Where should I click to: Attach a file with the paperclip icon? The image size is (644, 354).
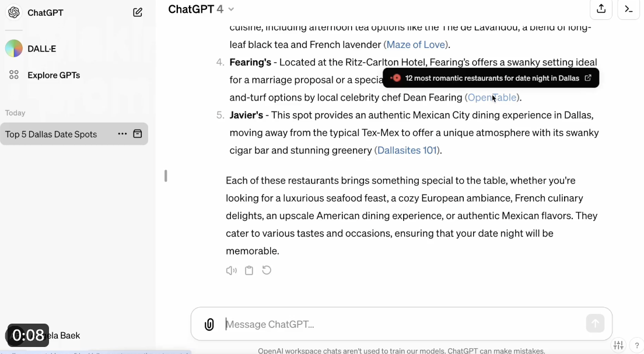(x=209, y=324)
